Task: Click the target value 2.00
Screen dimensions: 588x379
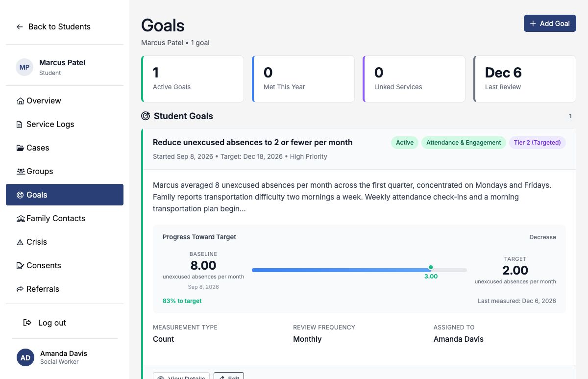Action: 515,271
